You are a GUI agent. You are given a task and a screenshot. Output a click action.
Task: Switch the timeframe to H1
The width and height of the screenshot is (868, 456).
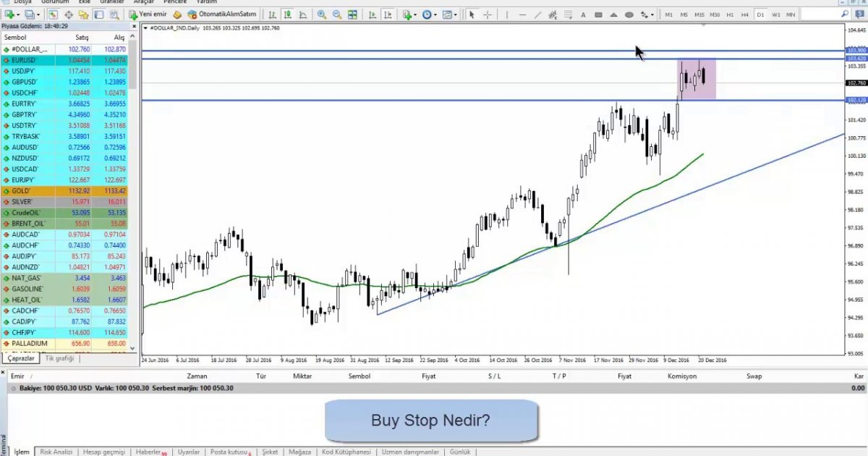731,14
